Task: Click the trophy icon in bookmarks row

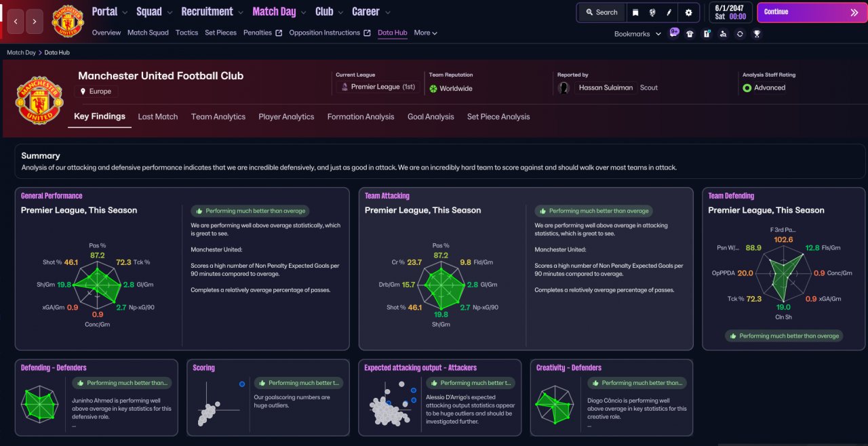Action: [757, 34]
